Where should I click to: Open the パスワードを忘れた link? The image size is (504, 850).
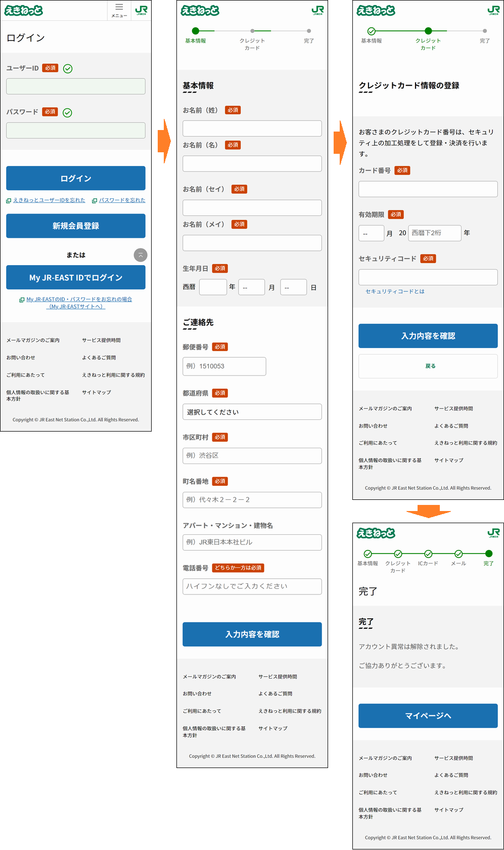click(122, 200)
